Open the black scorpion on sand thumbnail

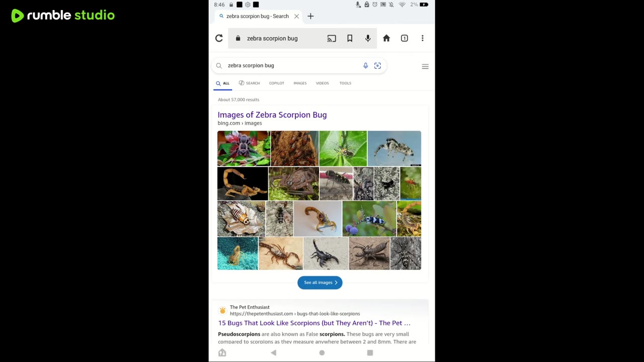326,253
